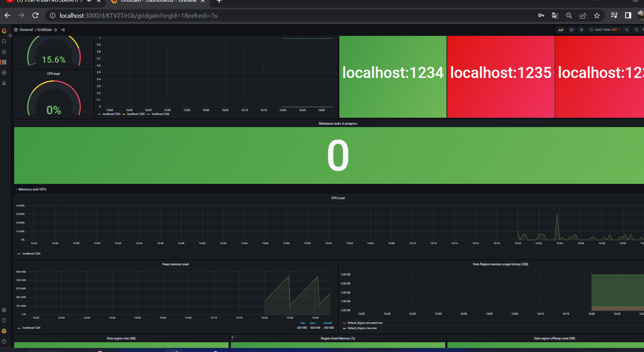Open the Configuration gear in the lower sidebar
This screenshot has width=644, height=352.
[x=4, y=310]
